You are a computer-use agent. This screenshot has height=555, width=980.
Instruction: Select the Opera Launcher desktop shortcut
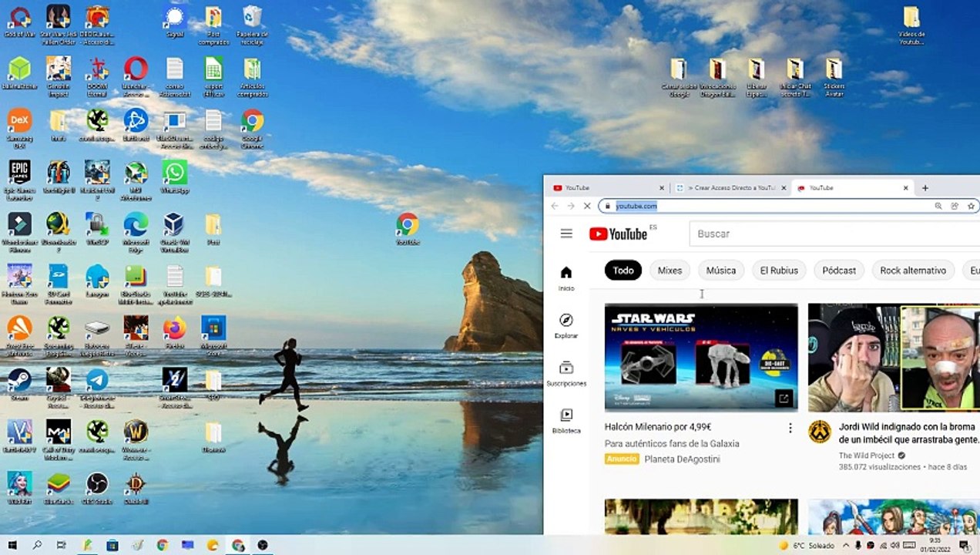pos(136,77)
